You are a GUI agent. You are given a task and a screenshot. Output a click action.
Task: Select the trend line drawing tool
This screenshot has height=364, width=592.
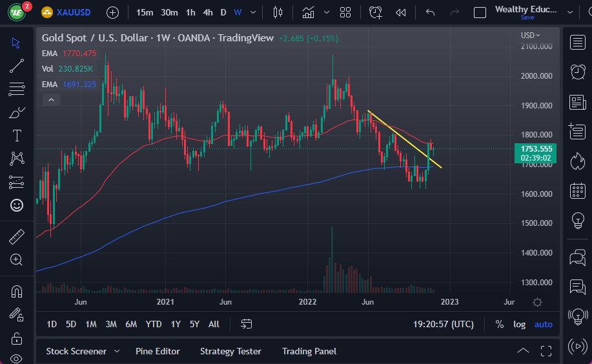pos(16,65)
